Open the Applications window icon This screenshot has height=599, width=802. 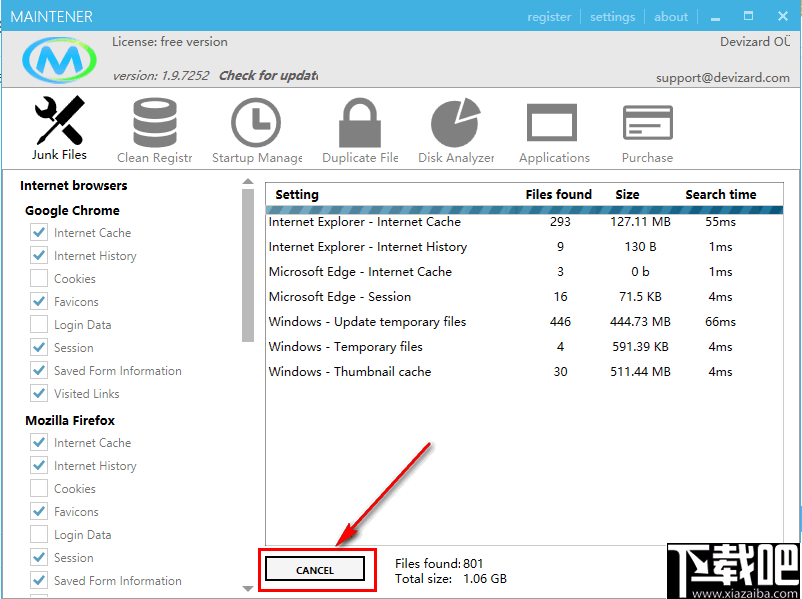552,122
